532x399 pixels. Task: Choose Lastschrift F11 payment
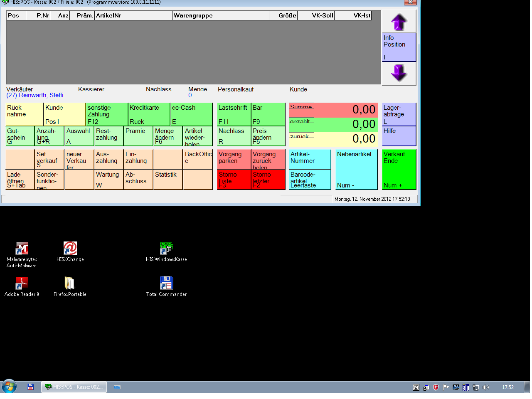(234, 114)
